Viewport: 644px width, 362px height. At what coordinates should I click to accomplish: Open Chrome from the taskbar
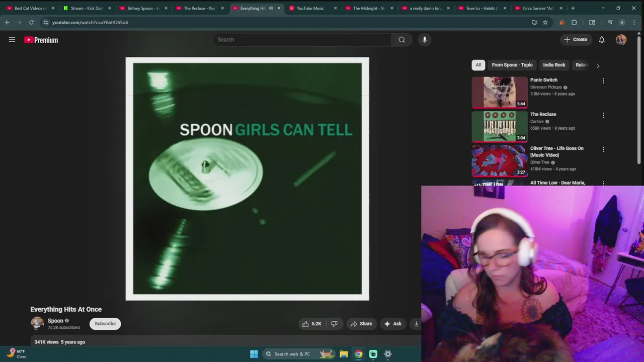pos(358,354)
